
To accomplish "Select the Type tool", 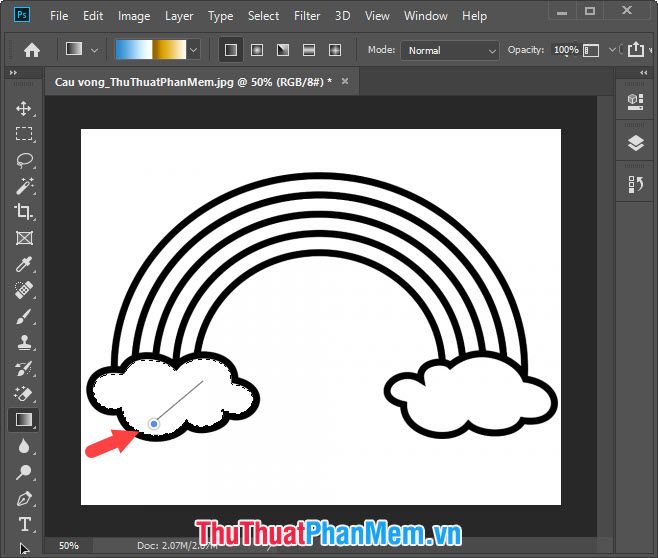I will click(24, 524).
